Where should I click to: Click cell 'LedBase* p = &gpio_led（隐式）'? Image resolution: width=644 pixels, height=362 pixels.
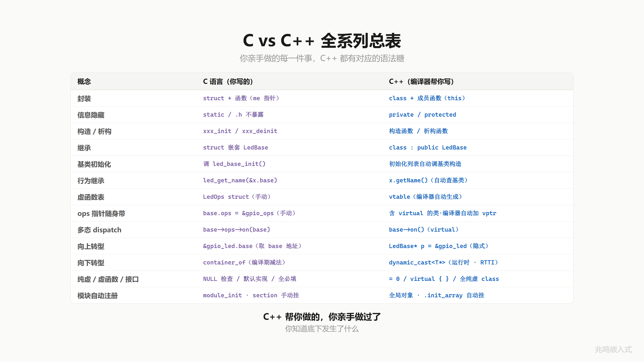tap(439, 246)
